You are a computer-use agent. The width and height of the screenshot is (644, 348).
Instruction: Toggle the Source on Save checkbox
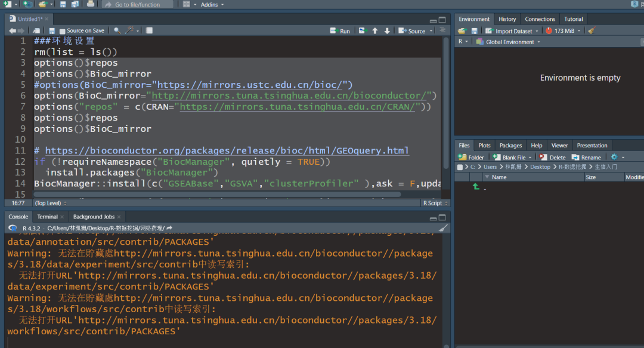(63, 31)
